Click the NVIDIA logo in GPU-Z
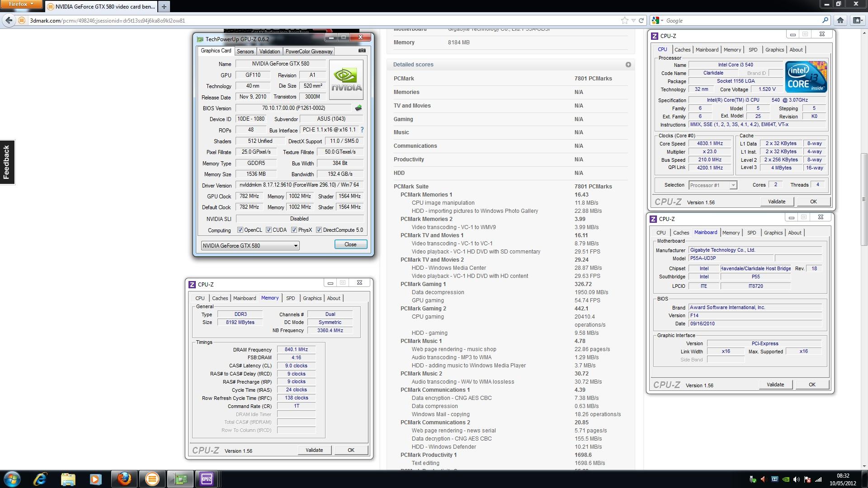The image size is (868, 488). tap(346, 80)
